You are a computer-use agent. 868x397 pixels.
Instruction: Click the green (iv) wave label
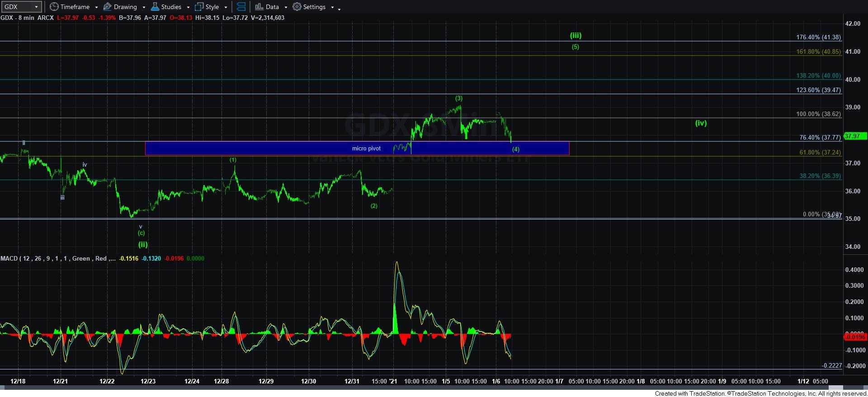pyautogui.click(x=701, y=123)
